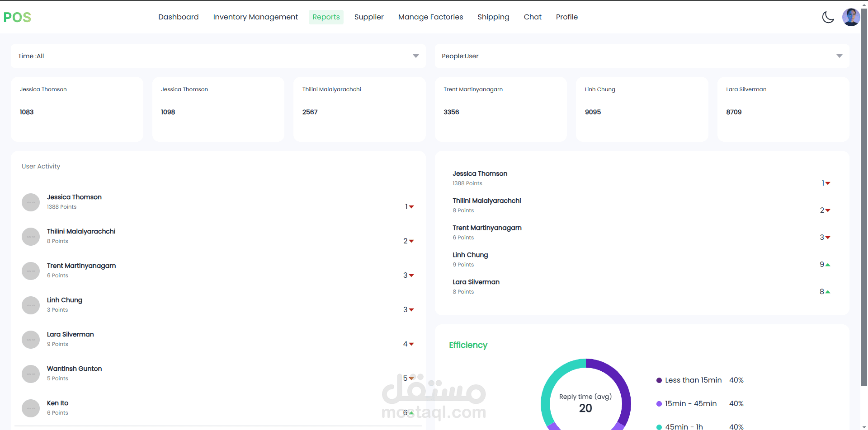Click the Linh Chung name above 3 Points
Image resolution: width=868 pixels, height=430 pixels.
(65, 300)
